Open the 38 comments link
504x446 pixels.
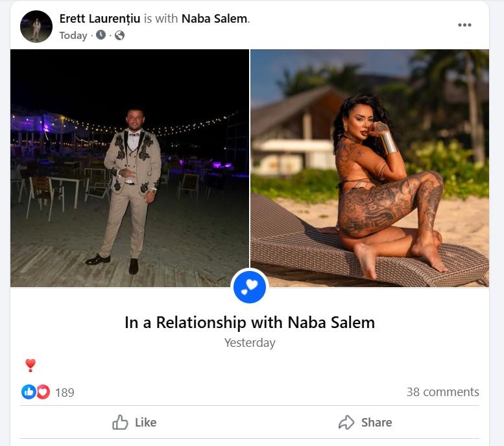[442, 392]
